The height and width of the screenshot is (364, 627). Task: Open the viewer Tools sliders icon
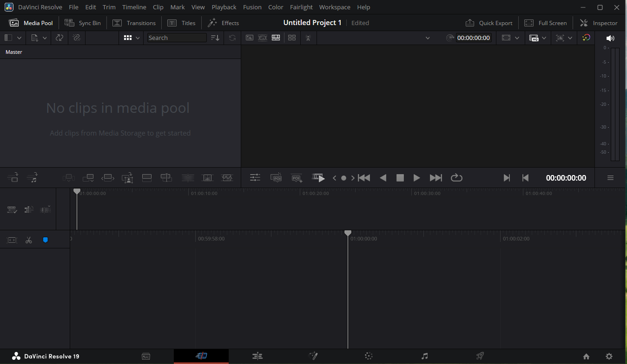255,177
